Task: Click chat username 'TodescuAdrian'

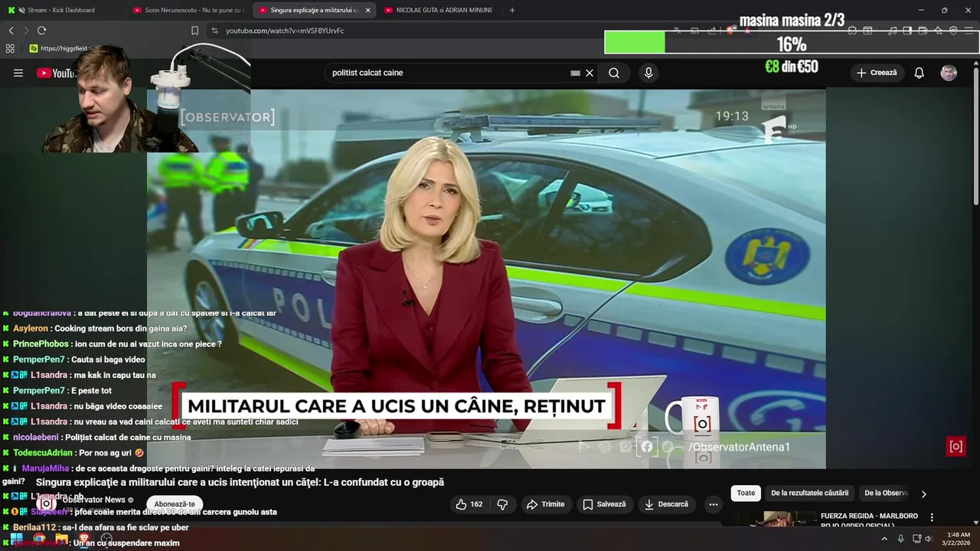Action: [43, 453]
